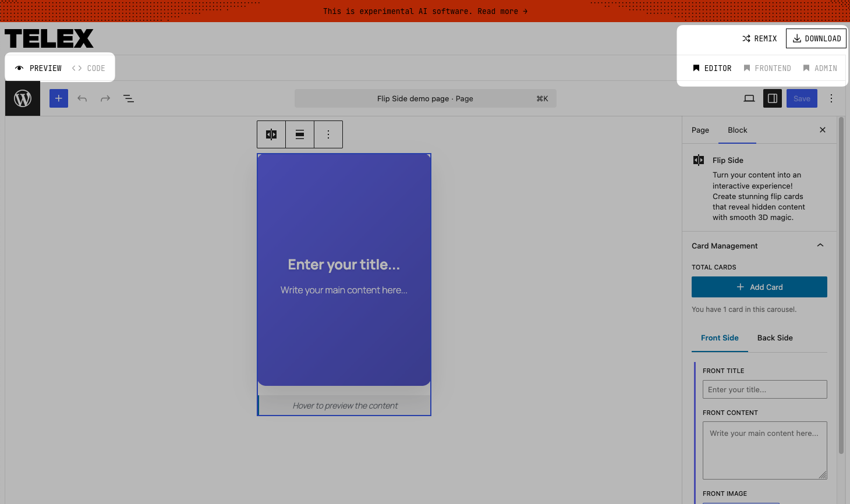
Task: Toggle the settings sidebar panel icon
Action: [773, 98]
